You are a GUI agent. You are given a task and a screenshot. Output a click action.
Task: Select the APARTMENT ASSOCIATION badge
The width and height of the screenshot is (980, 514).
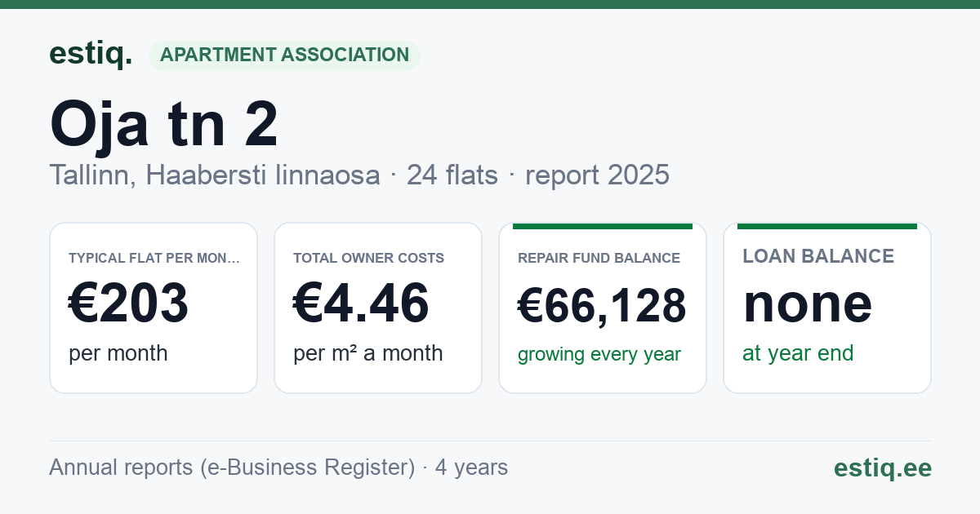point(284,55)
